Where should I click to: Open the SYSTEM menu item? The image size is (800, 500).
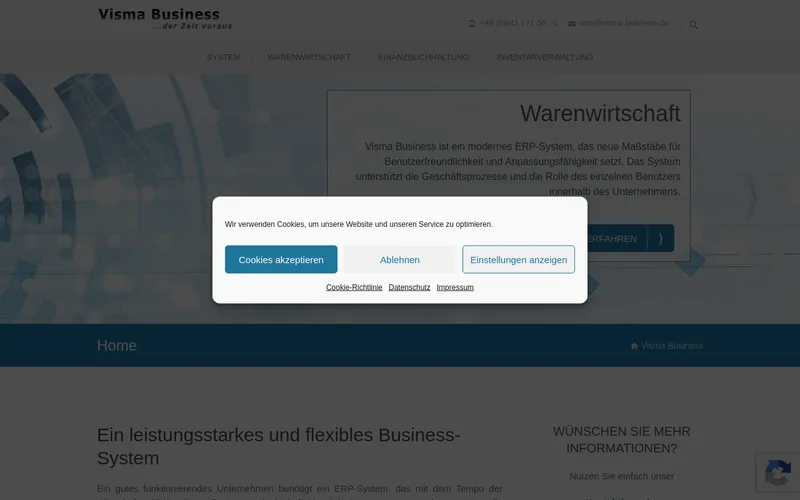coord(223,57)
